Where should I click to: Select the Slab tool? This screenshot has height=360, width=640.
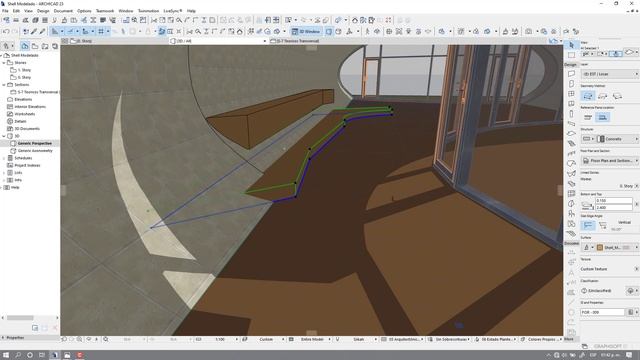[571, 133]
